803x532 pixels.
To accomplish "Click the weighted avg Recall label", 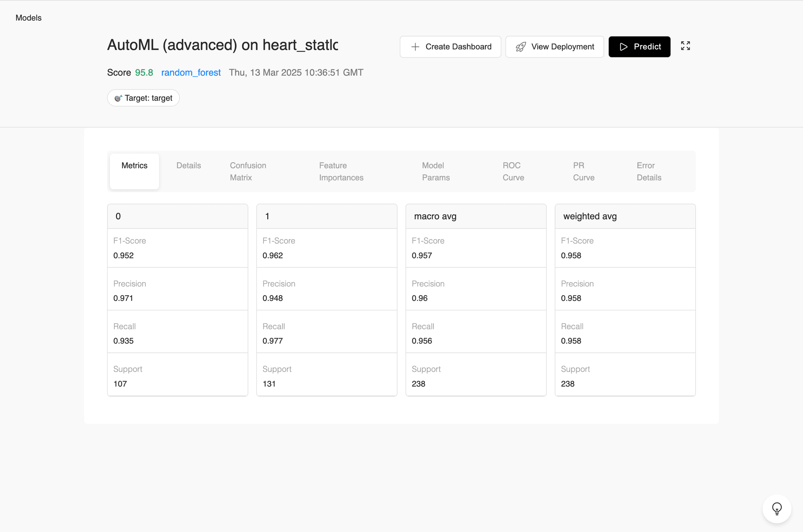I will (572, 326).
